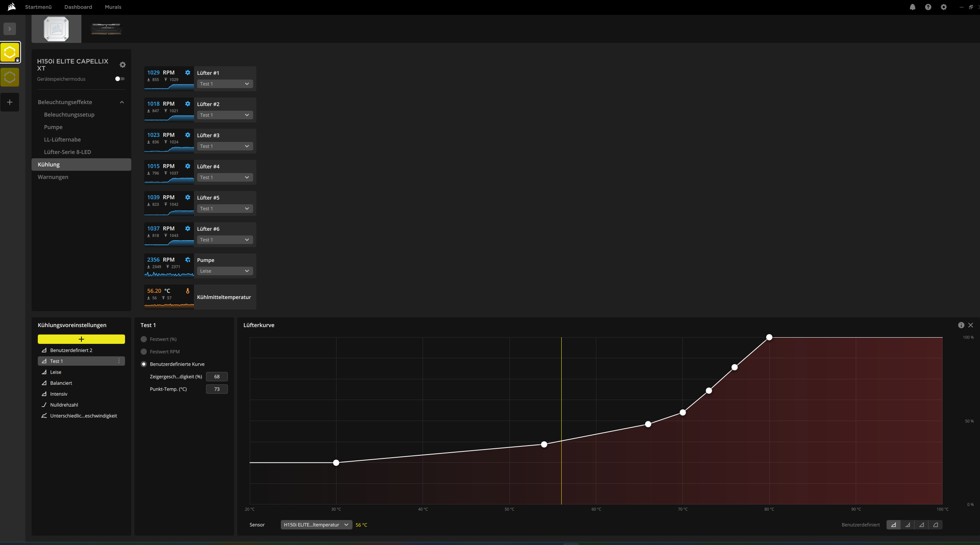Open device settings gear beside H150i ELITE CAPELLIX XT
This screenshot has width=980, height=545.
[x=123, y=65]
